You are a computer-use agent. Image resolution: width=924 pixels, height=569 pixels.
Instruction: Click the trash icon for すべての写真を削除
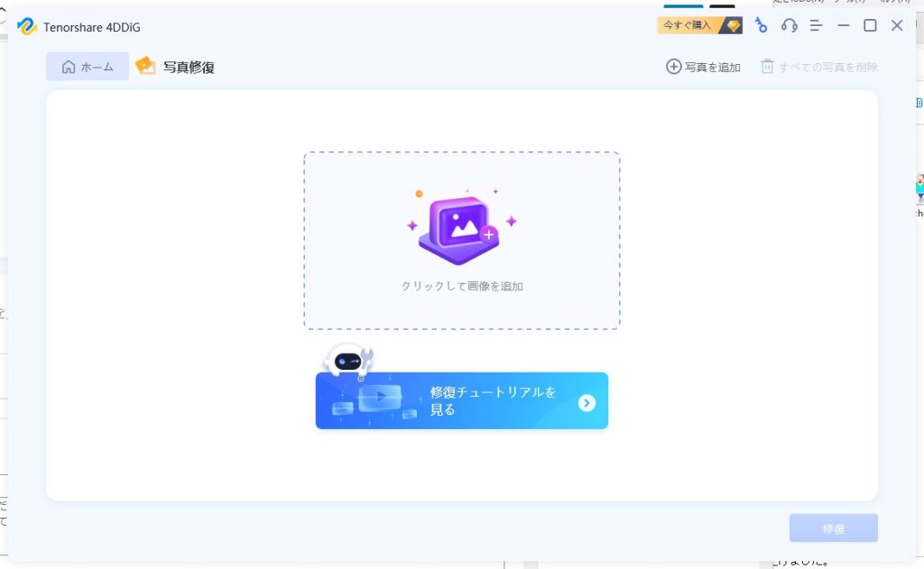(x=767, y=67)
